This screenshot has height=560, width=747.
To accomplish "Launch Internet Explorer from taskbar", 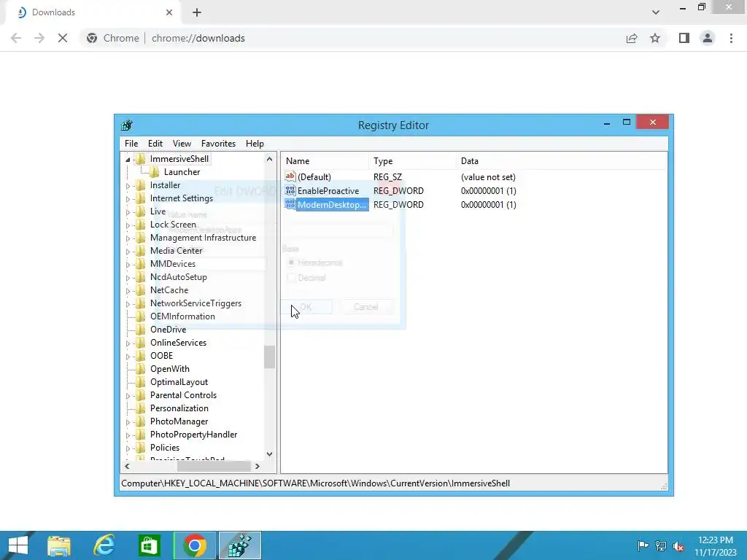I will [x=104, y=545].
